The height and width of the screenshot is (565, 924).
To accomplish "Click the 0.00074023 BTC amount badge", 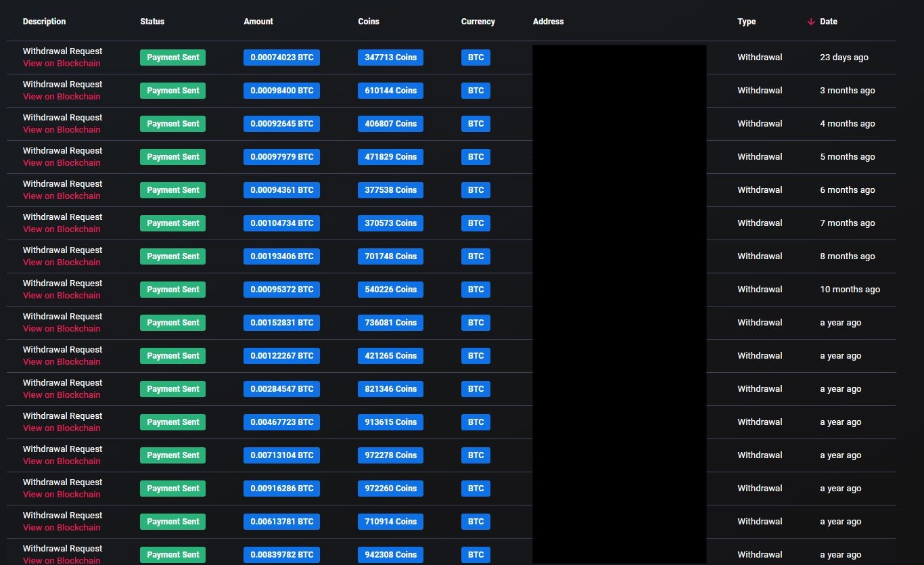I will [281, 58].
